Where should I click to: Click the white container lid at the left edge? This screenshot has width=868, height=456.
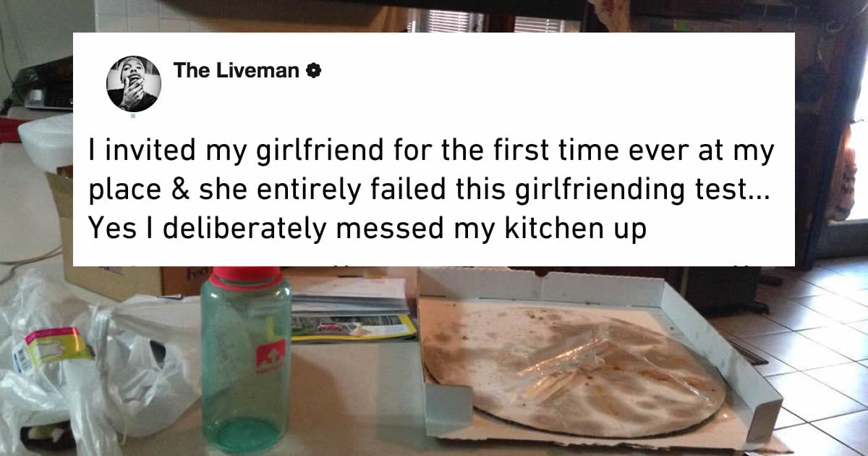pyautogui.click(x=43, y=141)
